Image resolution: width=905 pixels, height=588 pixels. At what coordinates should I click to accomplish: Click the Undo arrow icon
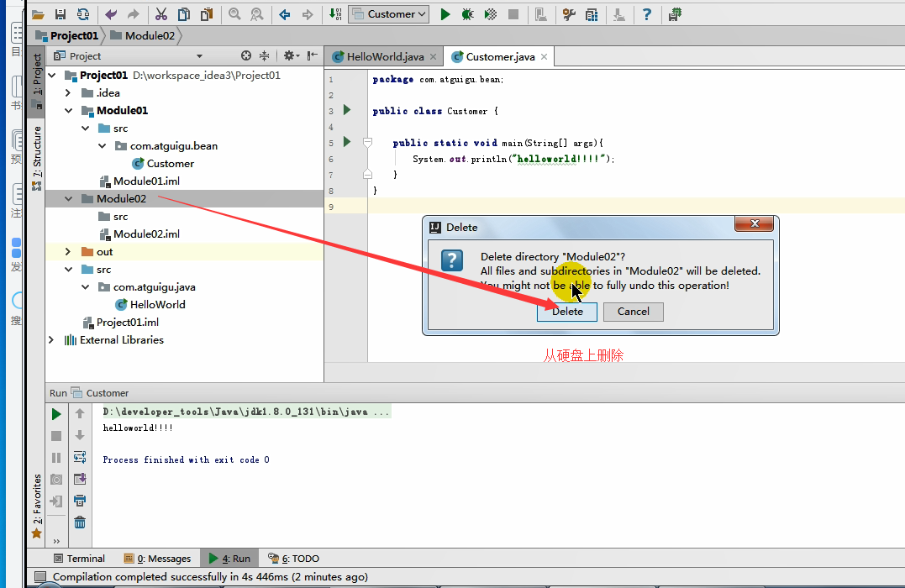coord(111,14)
